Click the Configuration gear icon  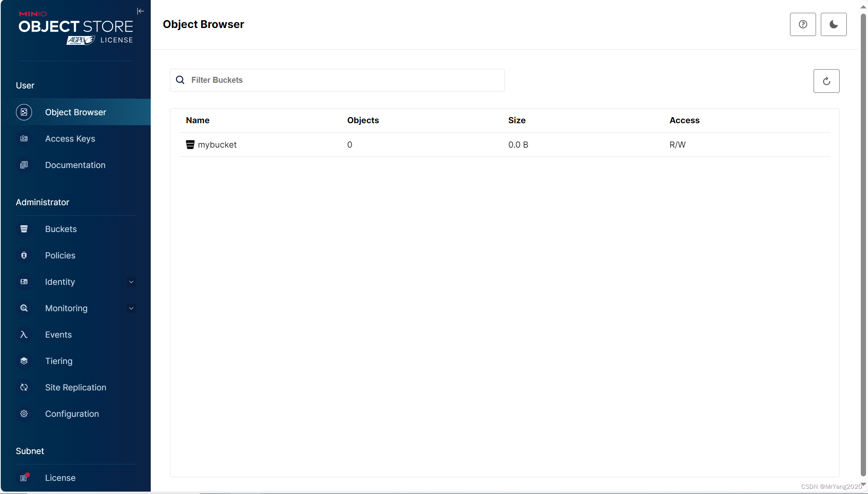24,414
